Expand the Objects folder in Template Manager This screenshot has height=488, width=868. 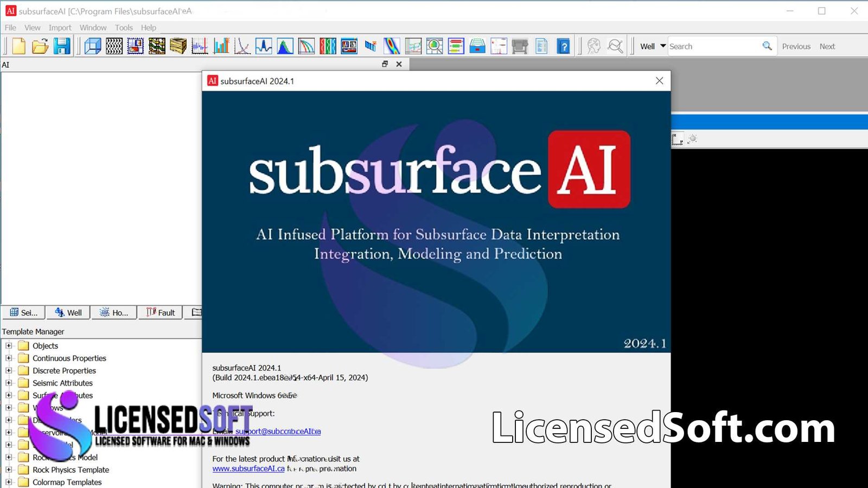pyautogui.click(x=8, y=345)
